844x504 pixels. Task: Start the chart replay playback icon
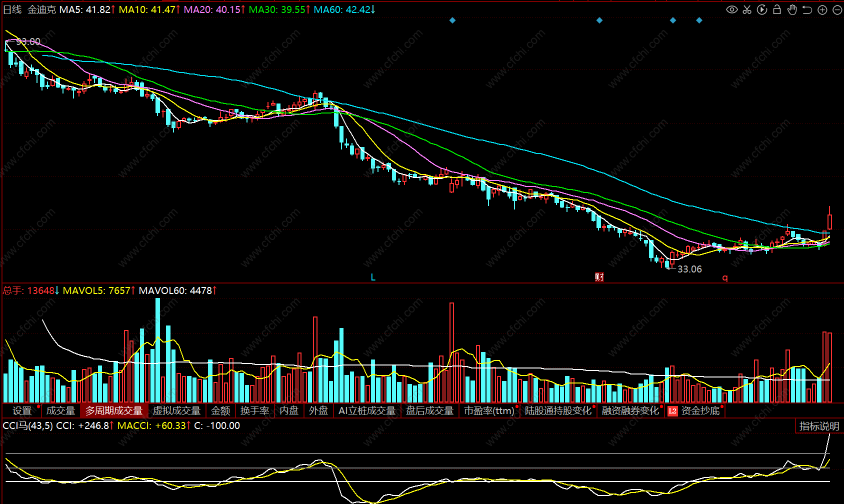tap(762, 9)
